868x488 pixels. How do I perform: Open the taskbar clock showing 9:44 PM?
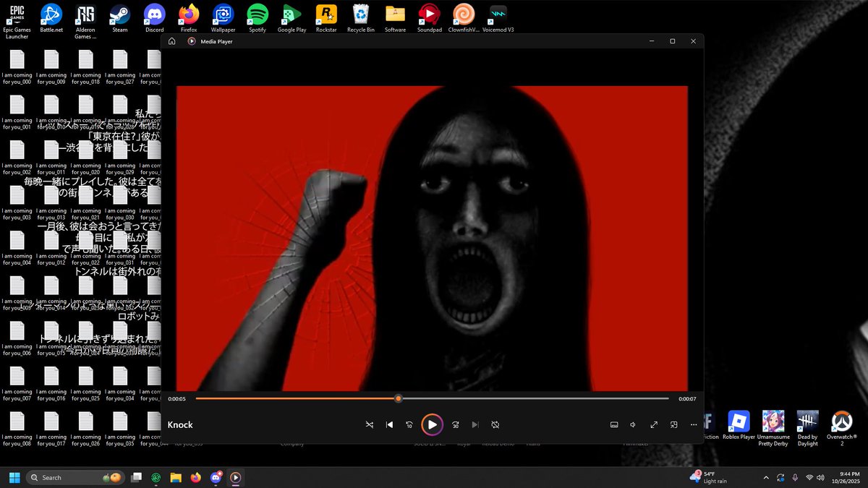844,477
